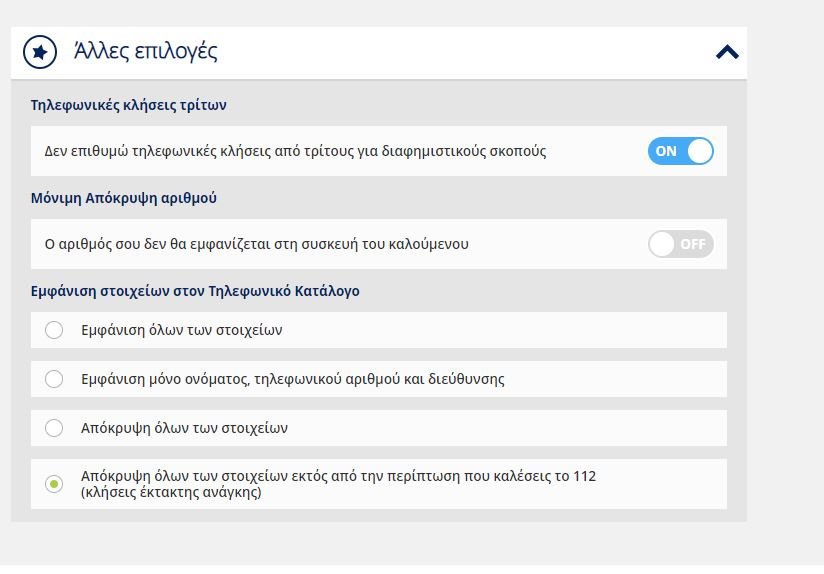Click the text Δεν επιθυμώ τηλεφωνικές κλήσεις
Image resolution: width=824 pixels, height=574 pixels.
(131, 151)
